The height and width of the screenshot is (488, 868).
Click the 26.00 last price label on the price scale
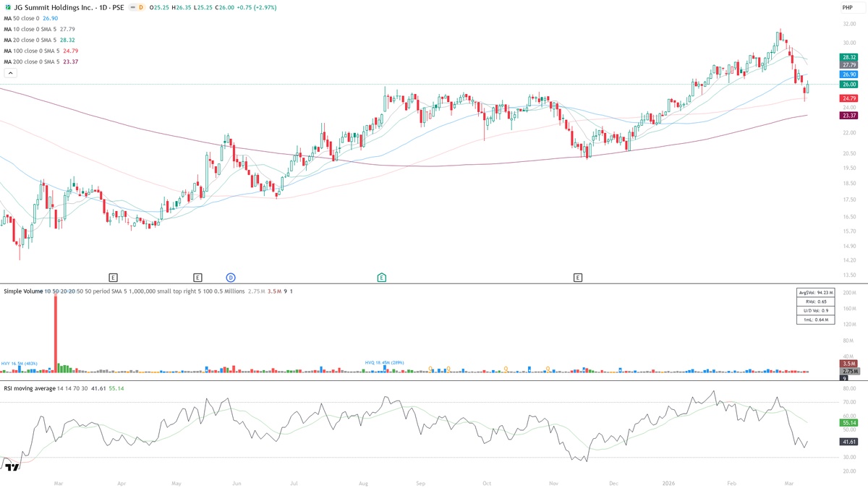coord(847,85)
